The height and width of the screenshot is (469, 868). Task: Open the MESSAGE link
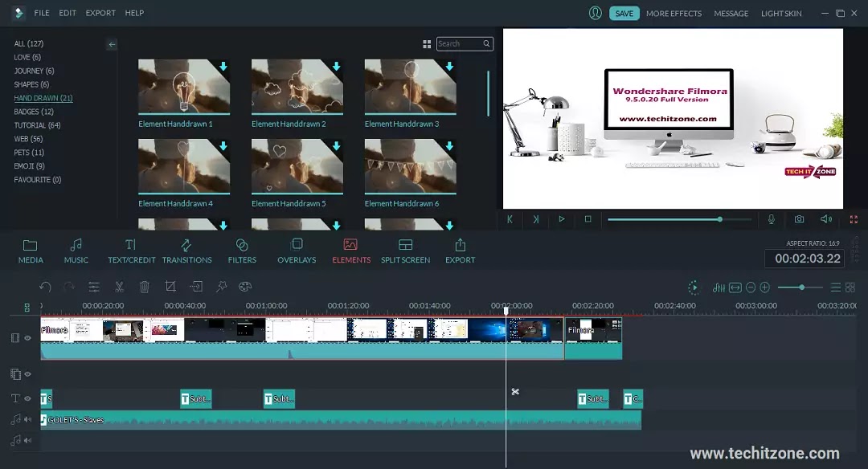731,14
